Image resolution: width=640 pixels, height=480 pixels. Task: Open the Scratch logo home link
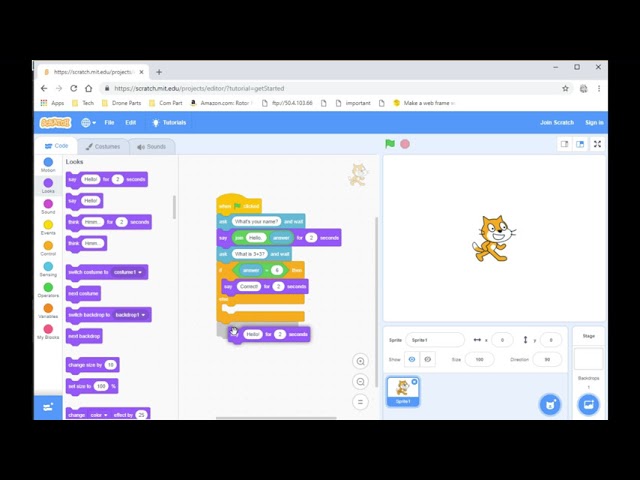coord(55,122)
